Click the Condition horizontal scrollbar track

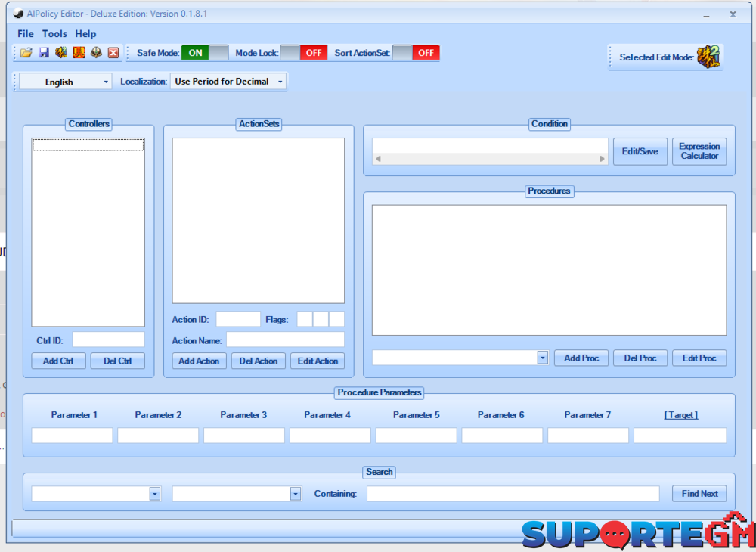(x=490, y=159)
